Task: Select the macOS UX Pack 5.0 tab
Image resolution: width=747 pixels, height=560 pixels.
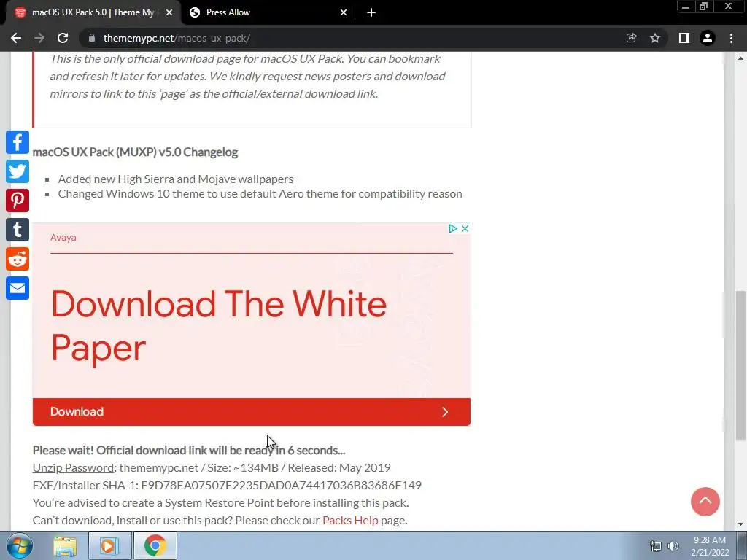Action: click(x=93, y=12)
